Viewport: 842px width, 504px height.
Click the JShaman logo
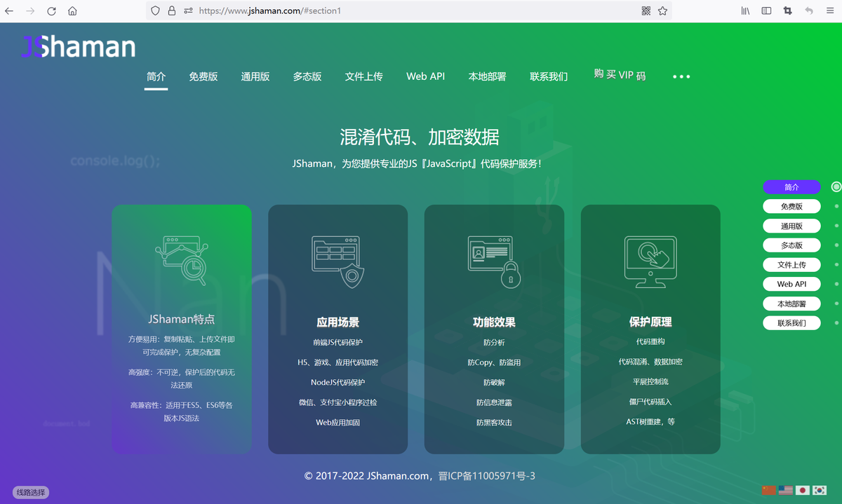[78, 46]
